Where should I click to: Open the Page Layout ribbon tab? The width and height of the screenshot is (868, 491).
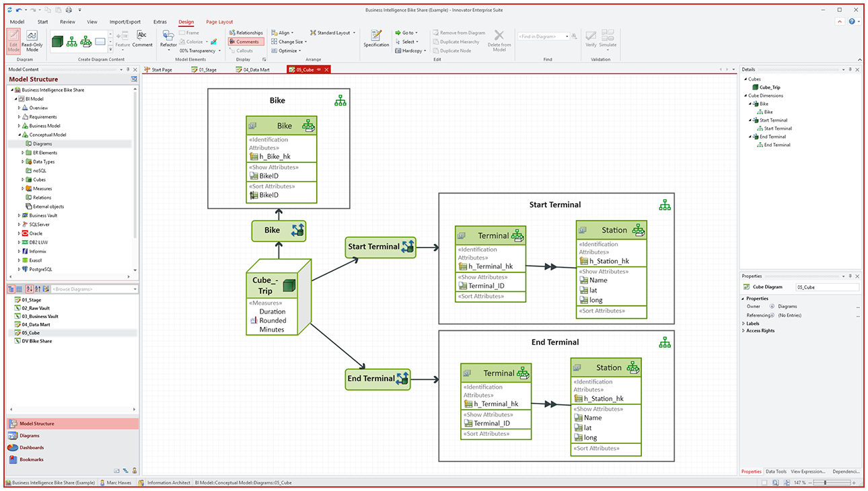(219, 22)
